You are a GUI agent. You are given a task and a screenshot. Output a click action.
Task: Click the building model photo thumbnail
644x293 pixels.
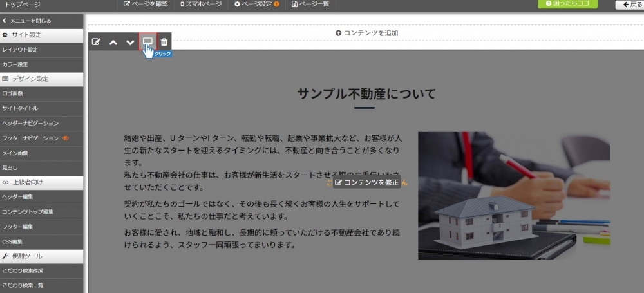coord(513,196)
